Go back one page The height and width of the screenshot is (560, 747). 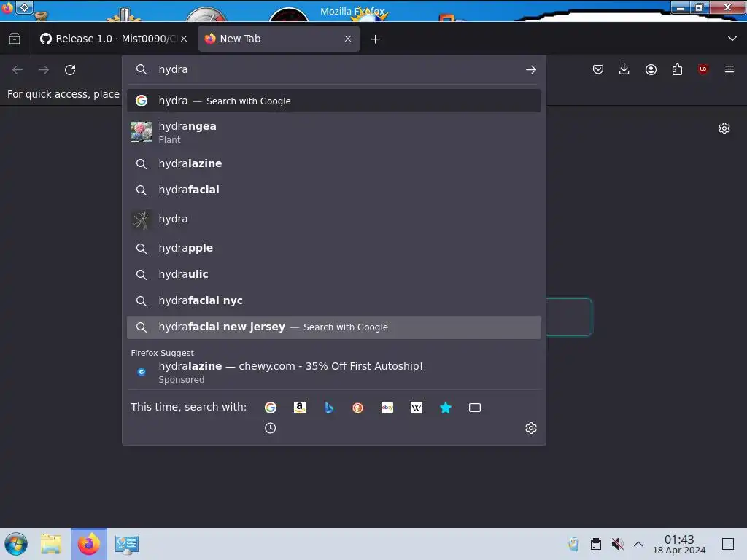pos(18,70)
